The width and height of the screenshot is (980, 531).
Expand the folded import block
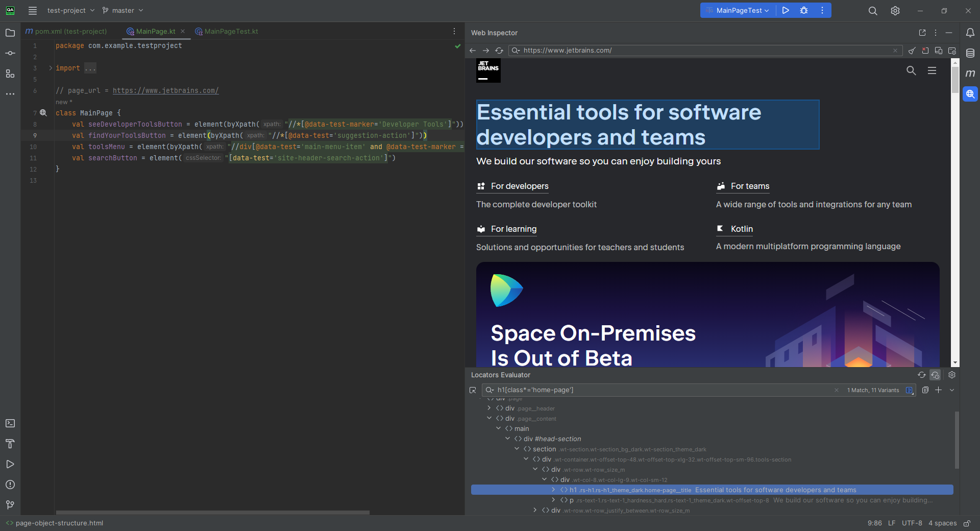click(x=51, y=68)
